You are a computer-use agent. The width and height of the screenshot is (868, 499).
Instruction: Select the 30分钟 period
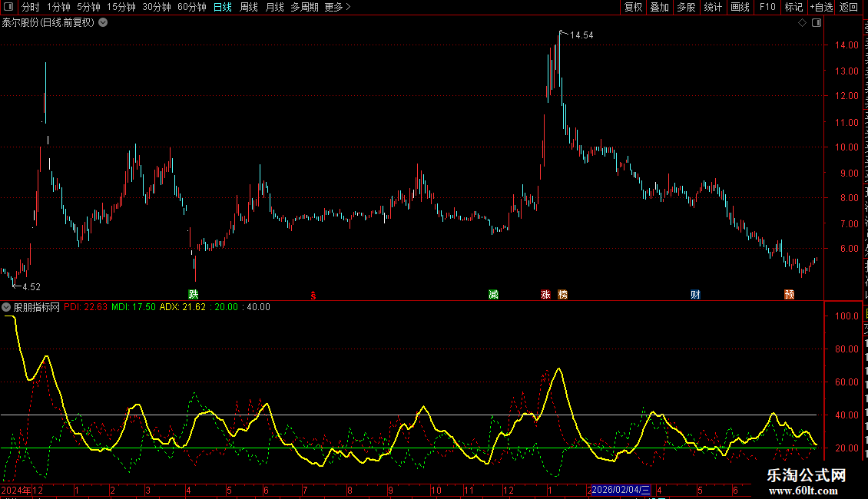157,7
